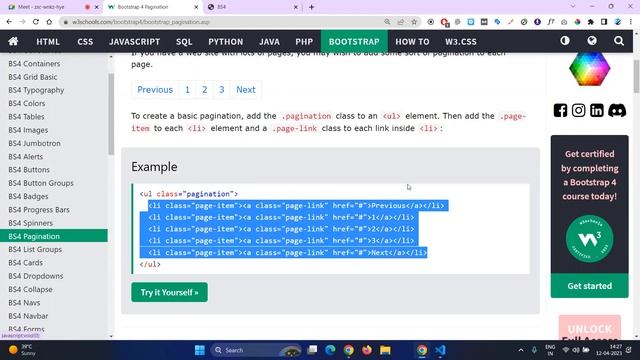The height and width of the screenshot is (360, 640).
Task: Click the address bar URL
Action: [x=141, y=22]
